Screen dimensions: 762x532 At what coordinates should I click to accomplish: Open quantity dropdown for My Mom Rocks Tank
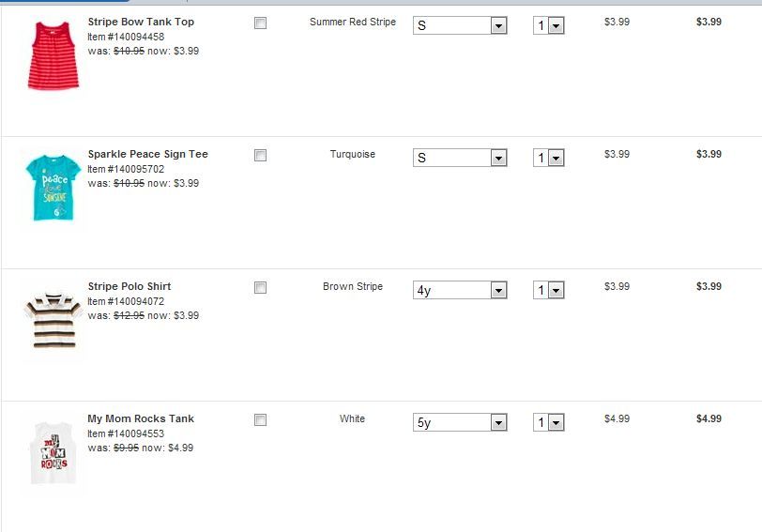(x=549, y=423)
